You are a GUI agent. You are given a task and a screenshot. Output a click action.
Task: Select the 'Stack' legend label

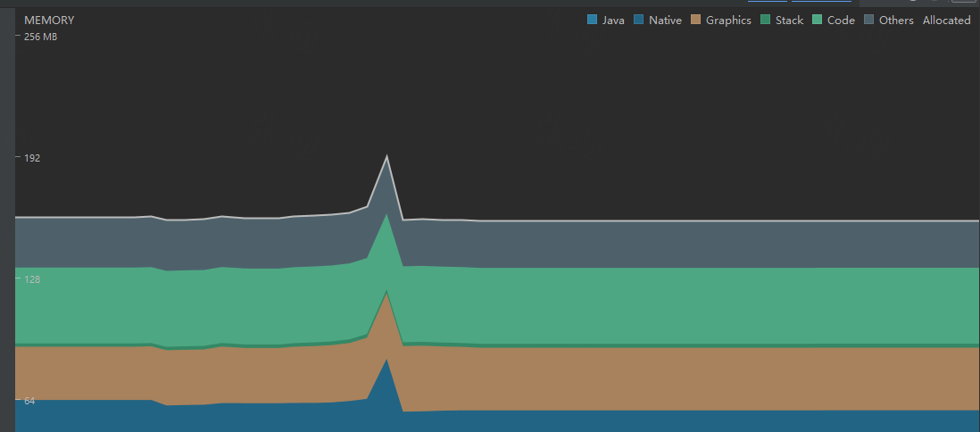coord(789,20)
